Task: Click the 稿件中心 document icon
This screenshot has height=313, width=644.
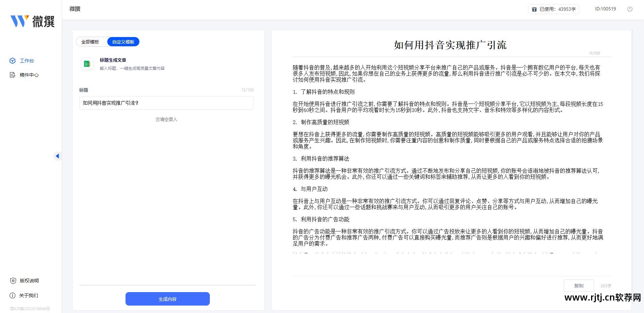Action: 12,75
